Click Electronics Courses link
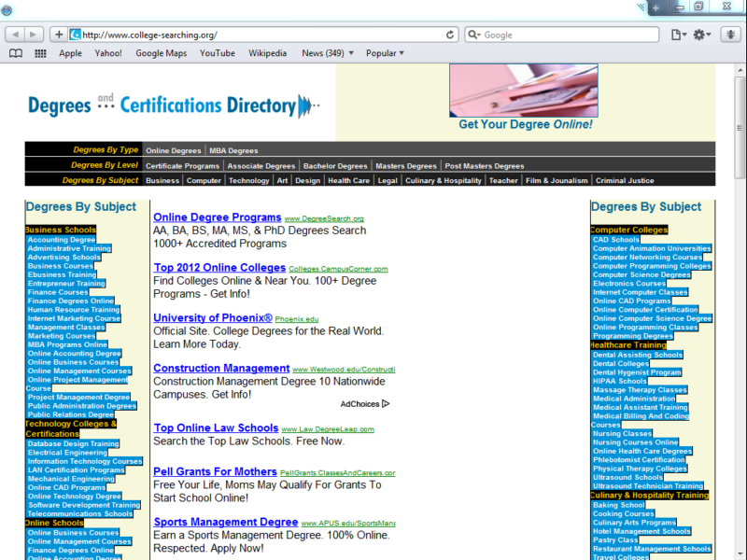The width and height of the screenshot is (747, 560). point(628,284)
